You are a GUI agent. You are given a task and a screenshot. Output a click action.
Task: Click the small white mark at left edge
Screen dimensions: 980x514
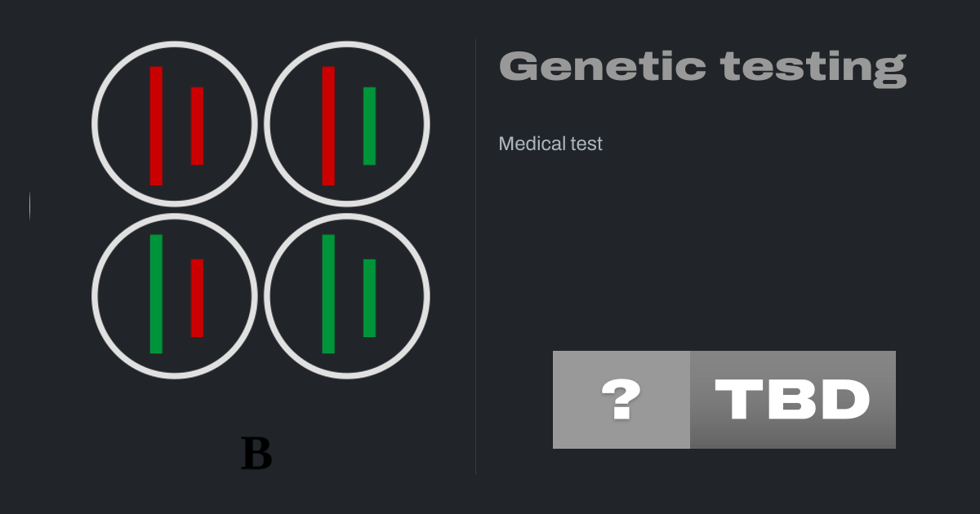30,206
